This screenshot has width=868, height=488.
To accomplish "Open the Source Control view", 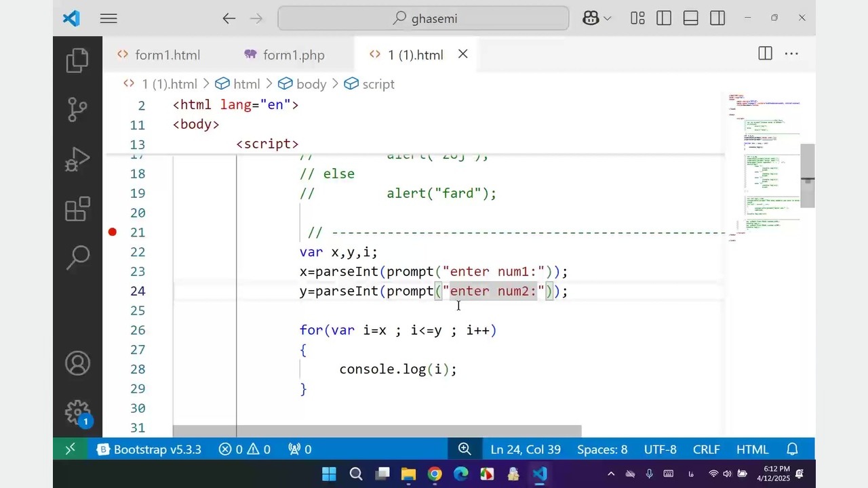I will click(x=77, y=109).
